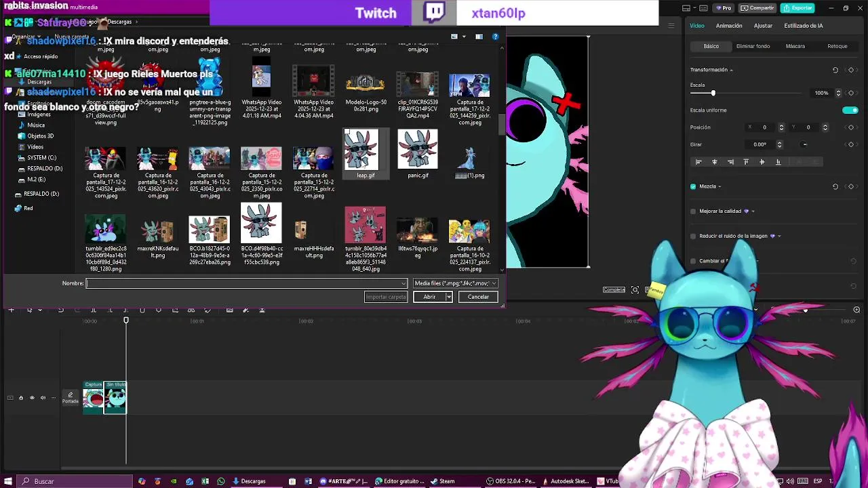Select panic.gif in the file dialog
The image size is (868, 488).
[418, 153]
